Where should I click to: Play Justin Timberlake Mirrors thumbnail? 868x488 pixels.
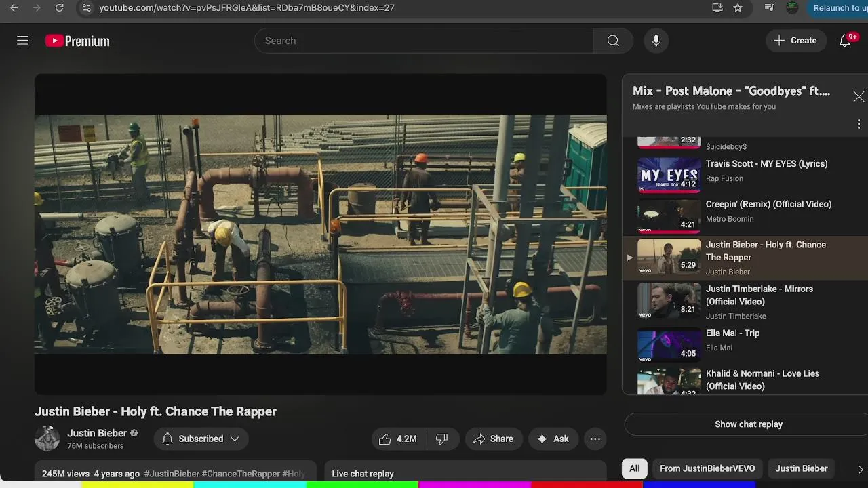[669, 300]
